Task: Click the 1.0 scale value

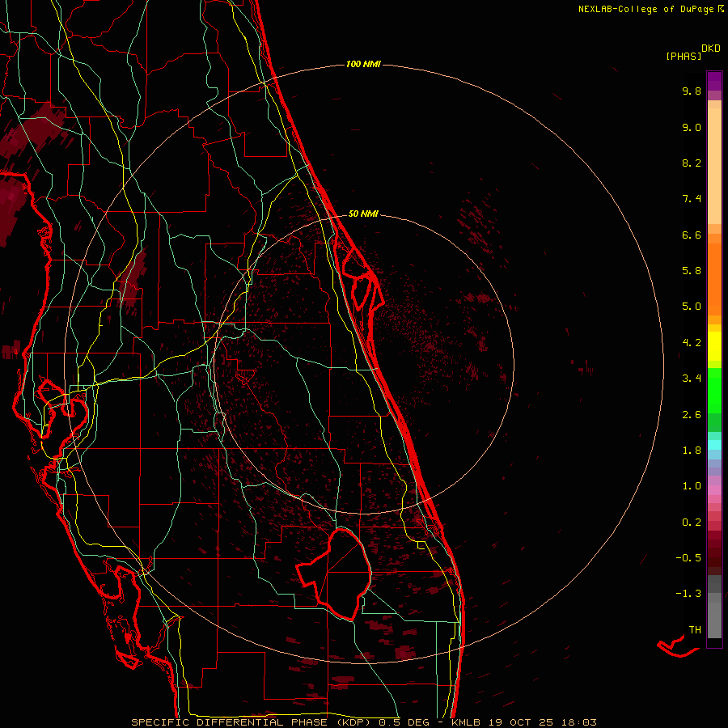Action: 692,486
